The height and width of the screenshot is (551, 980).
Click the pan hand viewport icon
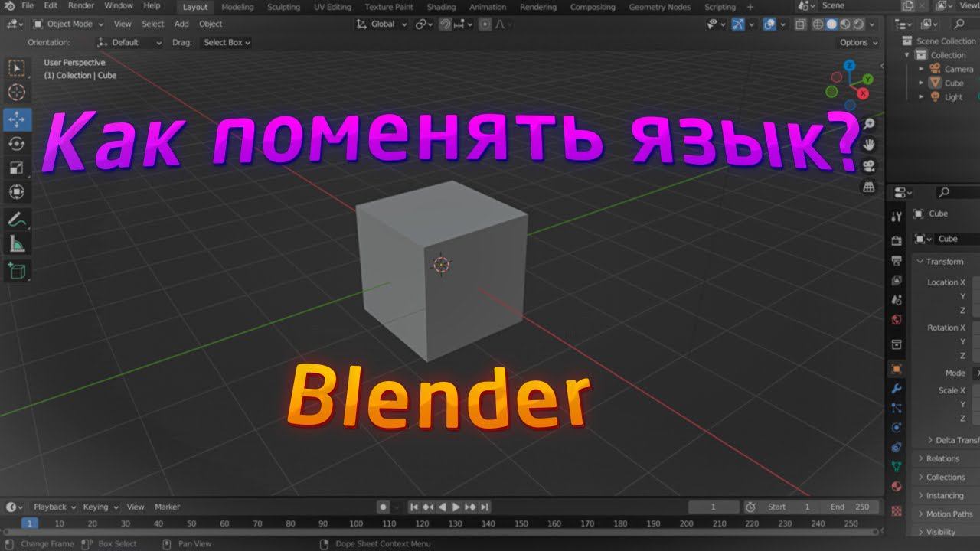point(869,145)
